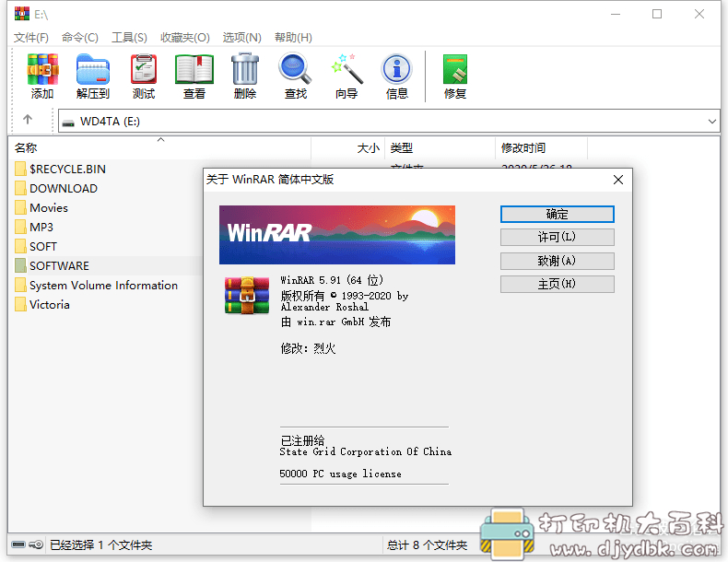This screenshot has height=562, width=728.
Task: Click the 'State Grid Corporation Of China' text
Action: pos(366,451)
